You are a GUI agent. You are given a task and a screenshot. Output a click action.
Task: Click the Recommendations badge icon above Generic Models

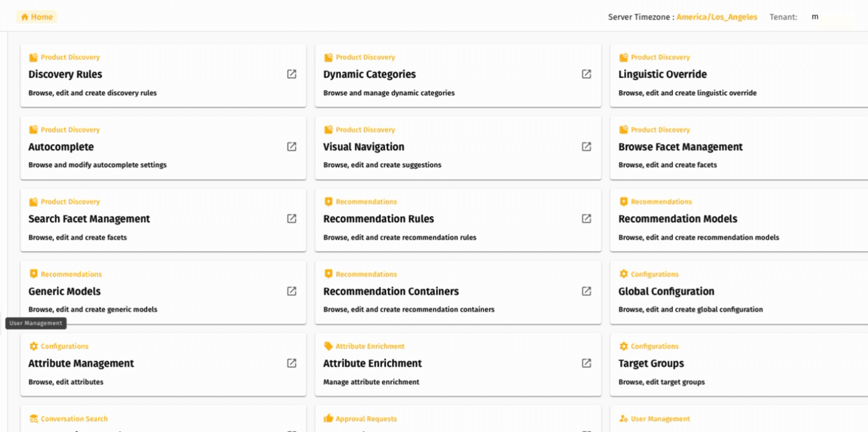coord(33,274)
